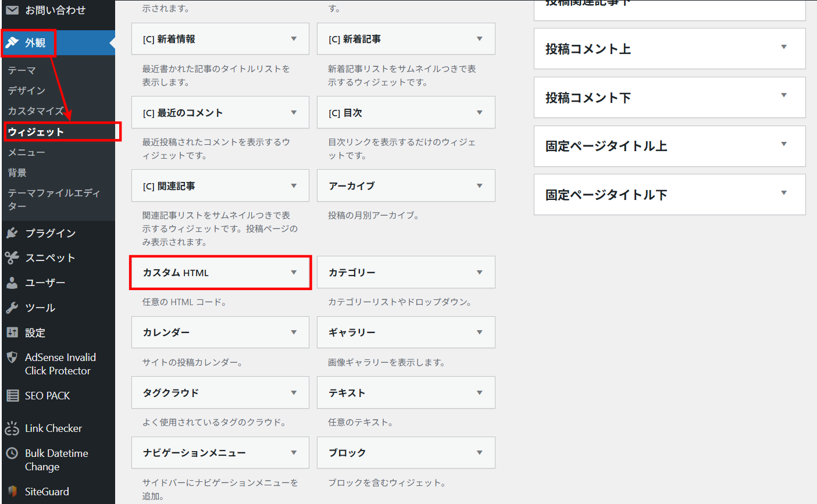Screen dimensions: 817x504
Task: Select the ナビゲーションメニュー widget box
Action: tap(220, 453)
